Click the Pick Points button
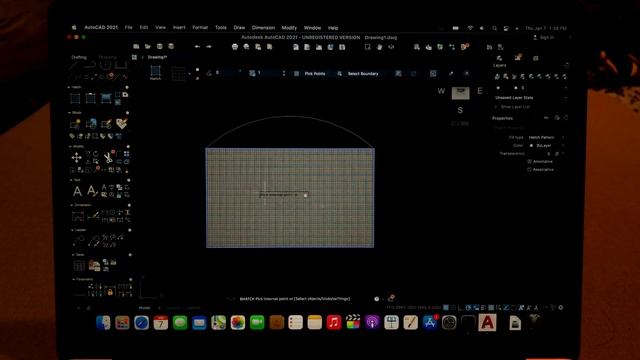 (310, 73)
